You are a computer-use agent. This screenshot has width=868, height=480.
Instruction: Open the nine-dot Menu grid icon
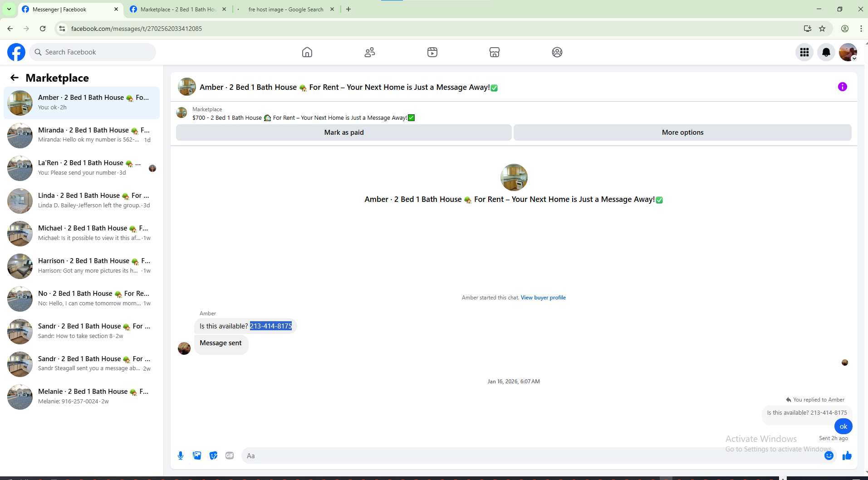coord(804,52)
